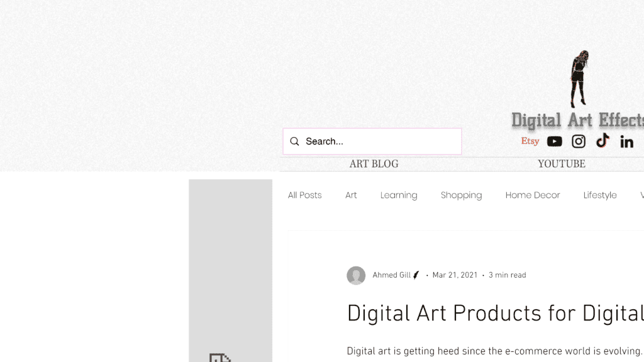Image resolution: width=644 pixels, height=362 pixels.
Task: Open the YOUTUBE menu item
Action: point(562,164)
